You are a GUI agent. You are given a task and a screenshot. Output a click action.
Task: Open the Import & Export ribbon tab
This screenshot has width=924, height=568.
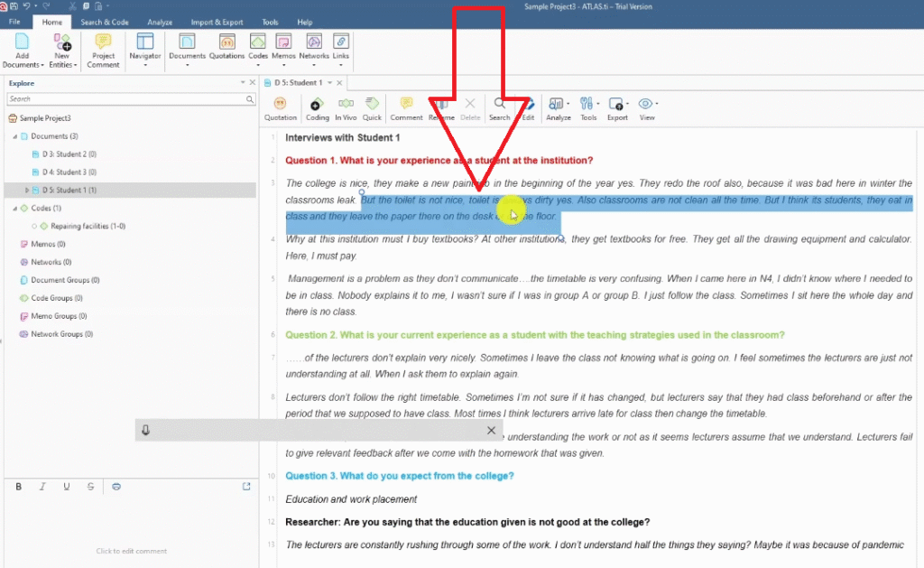click(x=217, y=22)
